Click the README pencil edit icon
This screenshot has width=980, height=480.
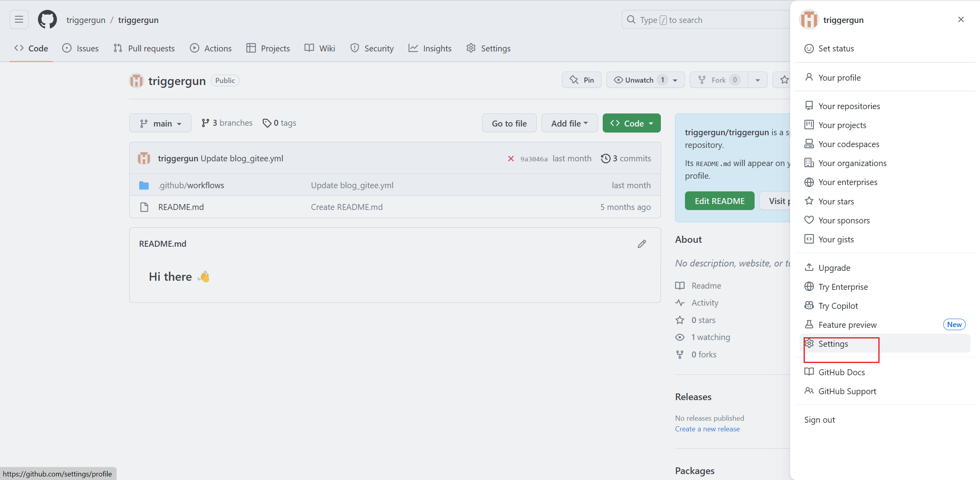pyautogui.click(x=641, y=244)
